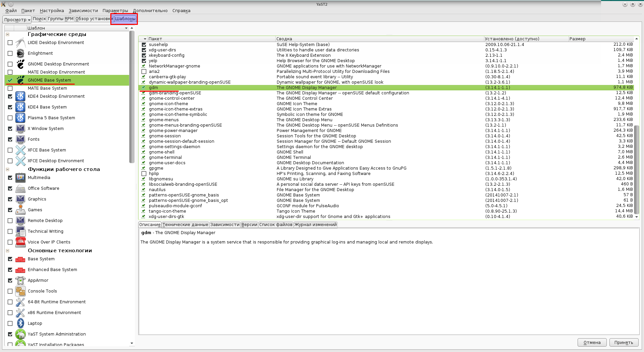The height and width of the screenshot is (352, 644).
Task: Click the Laptop bluetooth icon
Action: point(20,323)
